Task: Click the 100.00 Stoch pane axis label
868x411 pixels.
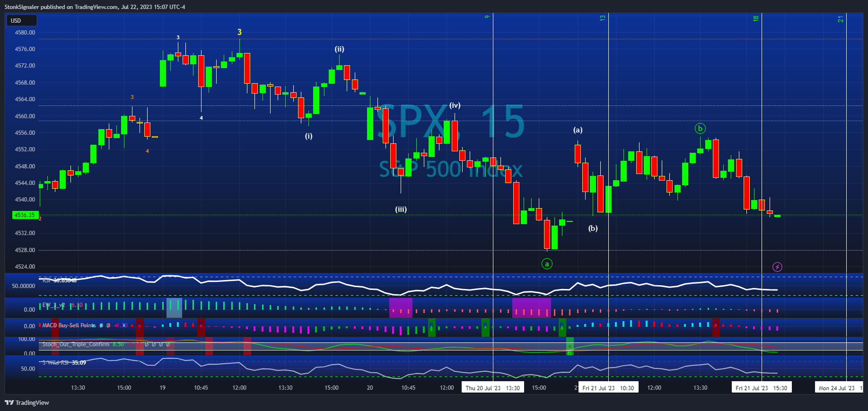Action: [x=26, y=339]
